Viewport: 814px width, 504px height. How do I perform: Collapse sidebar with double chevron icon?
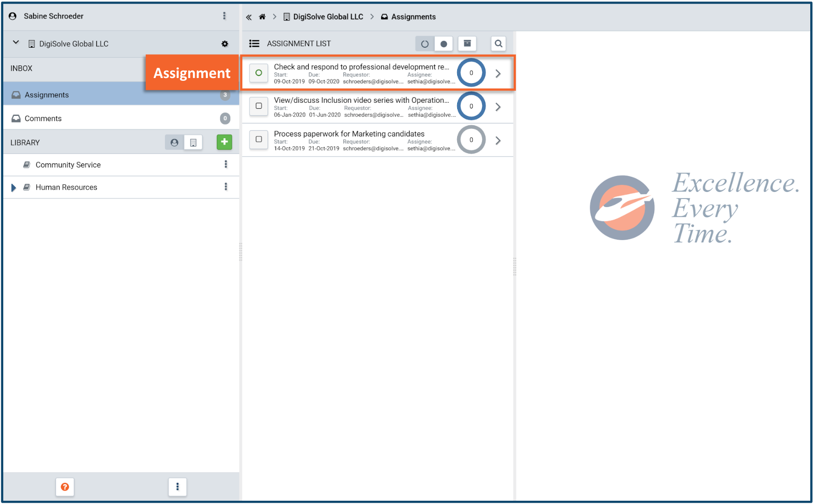(249, 17)
